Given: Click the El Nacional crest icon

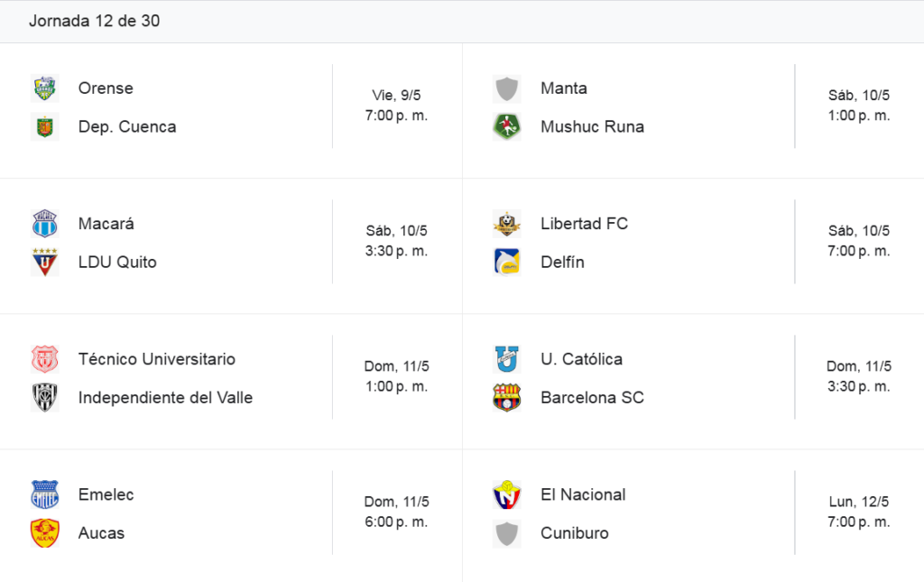Looking at the screenshot, I should coord(507,494).
